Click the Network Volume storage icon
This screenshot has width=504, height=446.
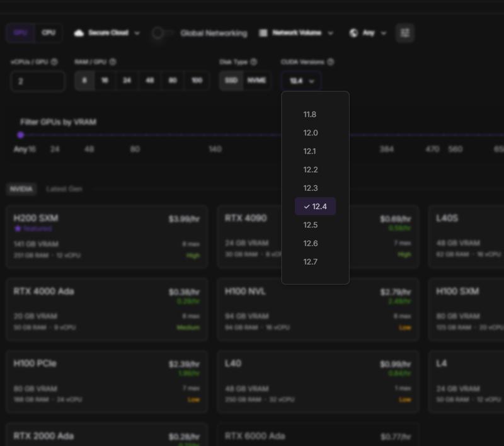(263, 33)
